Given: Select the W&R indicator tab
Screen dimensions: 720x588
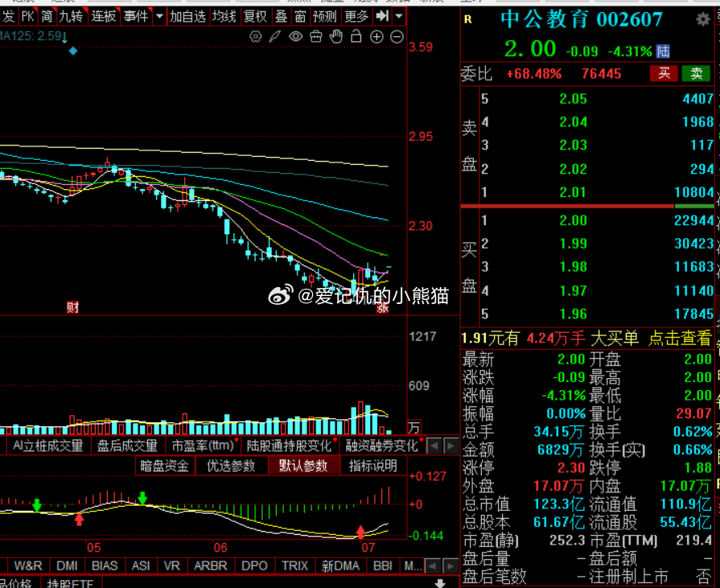Looking at the screenshot, I should 28,565.
